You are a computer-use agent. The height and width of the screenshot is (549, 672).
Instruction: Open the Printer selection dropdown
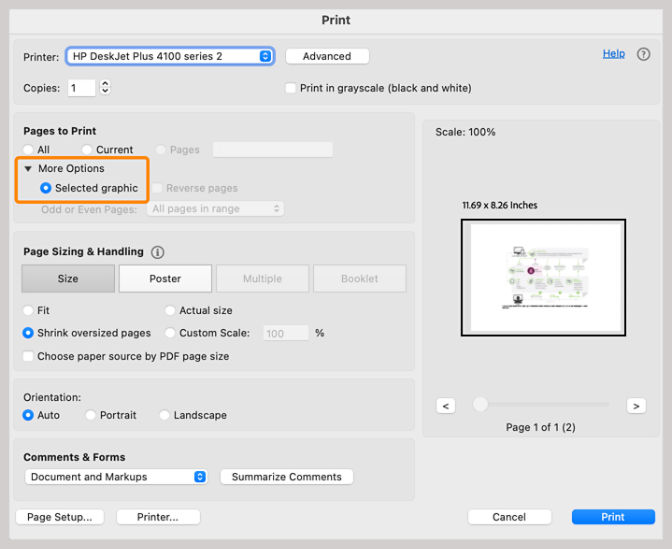pyautogui.click(x=169, y=56)
